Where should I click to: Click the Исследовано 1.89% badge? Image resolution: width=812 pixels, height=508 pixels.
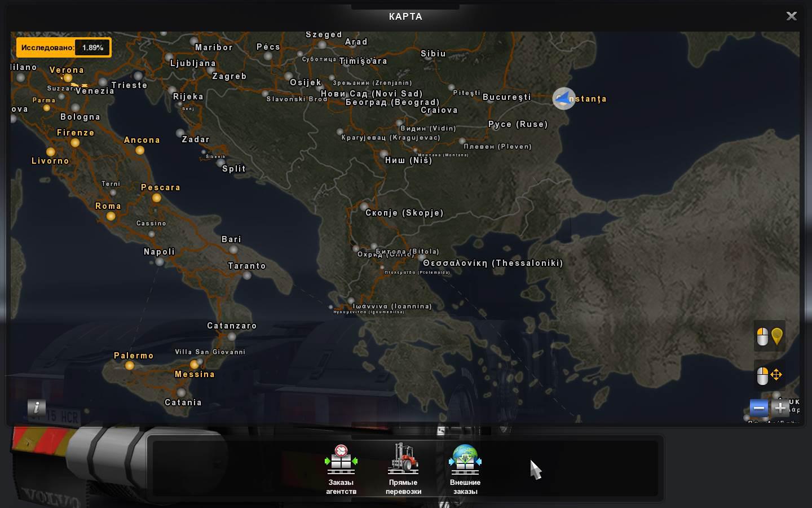(64, 47)
